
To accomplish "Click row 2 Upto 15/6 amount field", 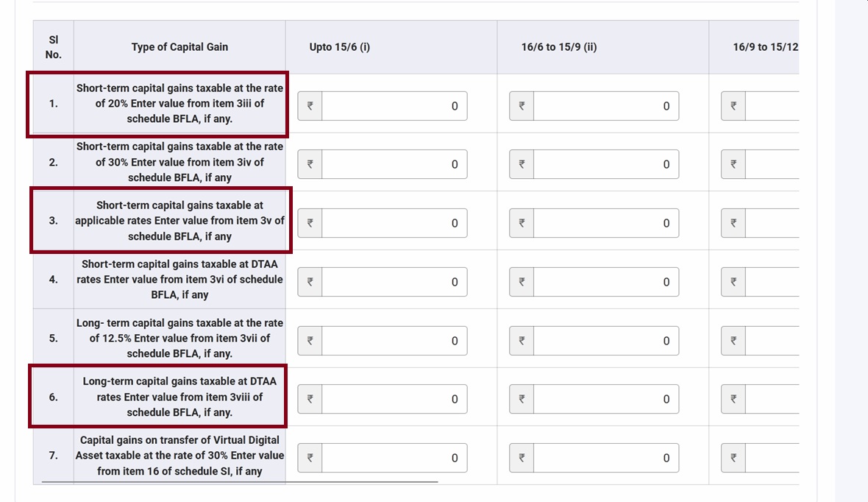I will (x=394, y=164).
